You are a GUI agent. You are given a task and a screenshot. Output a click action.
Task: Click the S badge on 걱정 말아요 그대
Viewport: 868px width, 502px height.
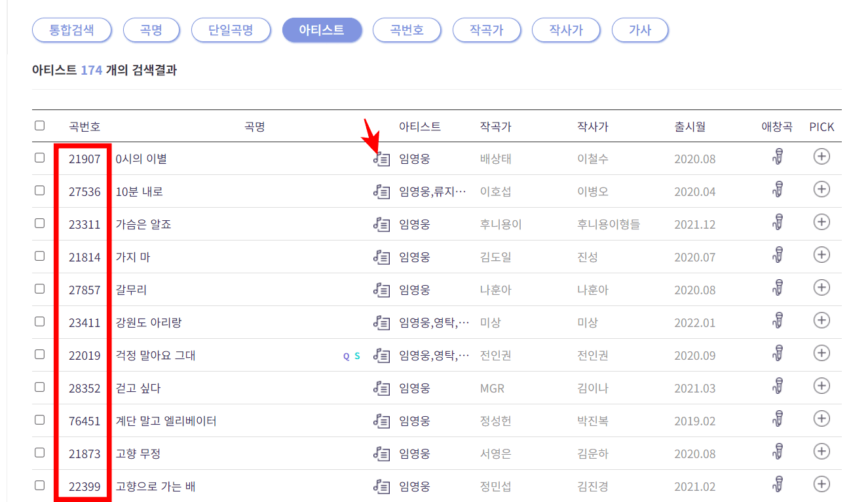[357, 357]
